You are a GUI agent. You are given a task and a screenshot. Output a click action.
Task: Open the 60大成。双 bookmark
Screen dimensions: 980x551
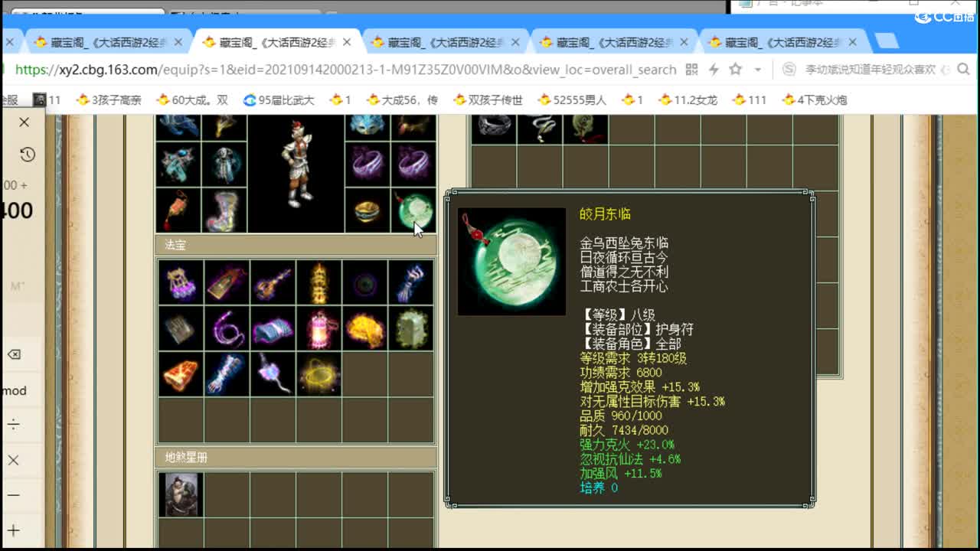191,99
